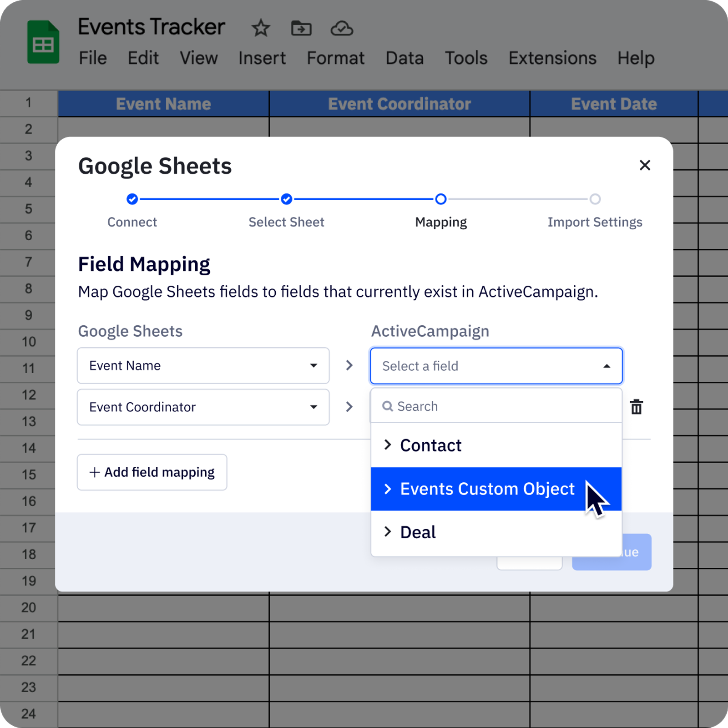
Task: Close the Google Sheets dialog
Action: click(x=645, y=165)
